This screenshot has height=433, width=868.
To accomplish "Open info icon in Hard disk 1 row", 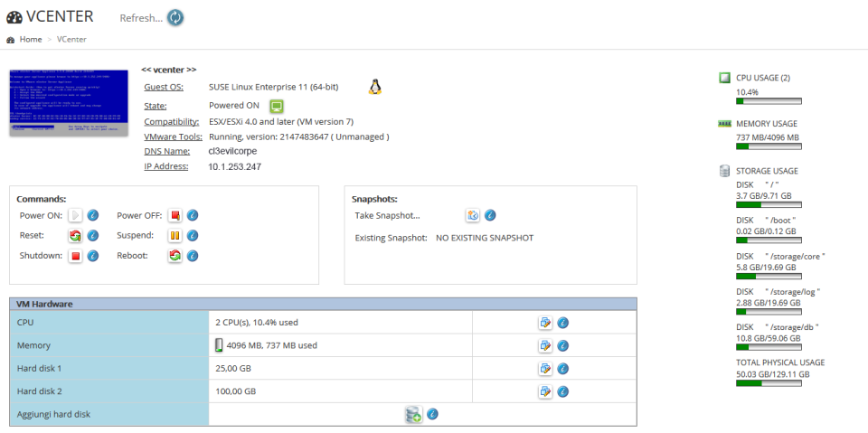I will point(563,368).
